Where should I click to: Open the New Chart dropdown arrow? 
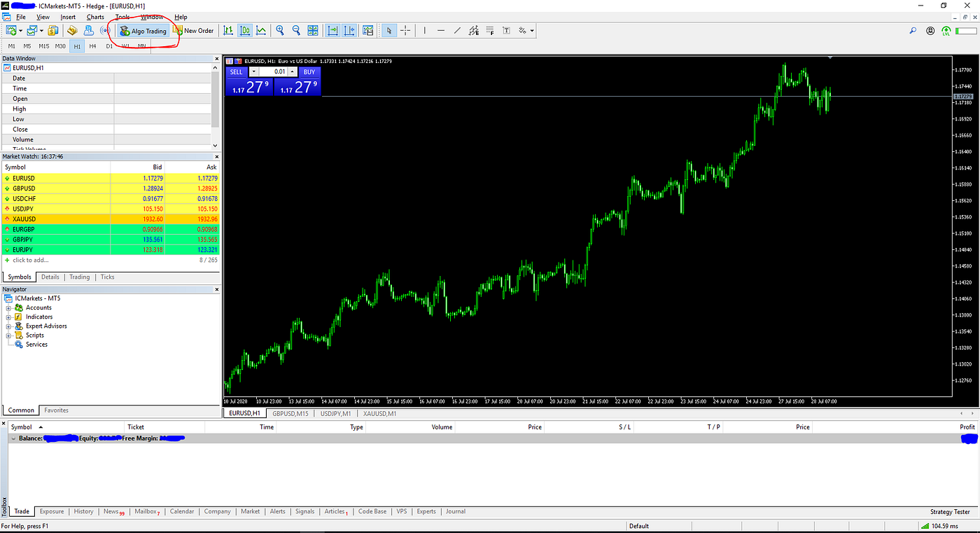click(21, 30)
